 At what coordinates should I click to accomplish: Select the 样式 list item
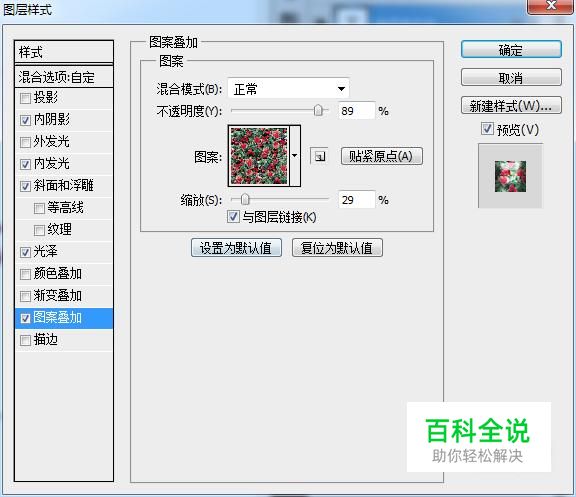tap(64, 52)
